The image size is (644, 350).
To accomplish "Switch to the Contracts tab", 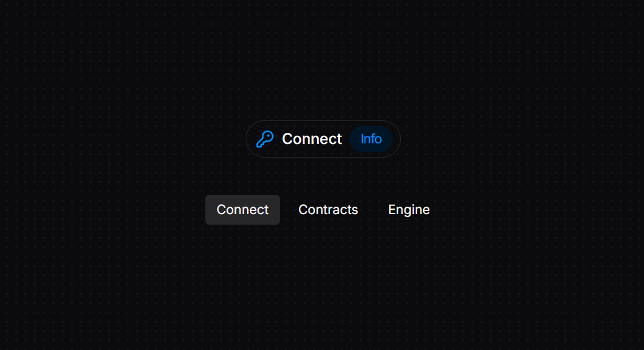I will pos(328,210).
